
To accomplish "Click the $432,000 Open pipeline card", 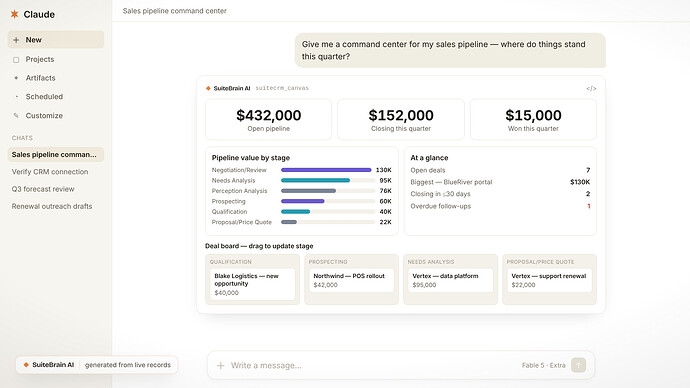I will point(268,119).
